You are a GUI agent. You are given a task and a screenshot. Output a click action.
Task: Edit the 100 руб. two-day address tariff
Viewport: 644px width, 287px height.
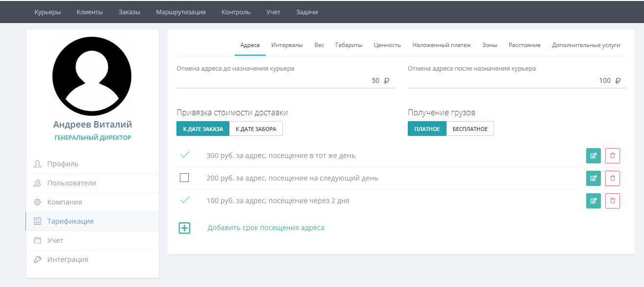point(594,201)
